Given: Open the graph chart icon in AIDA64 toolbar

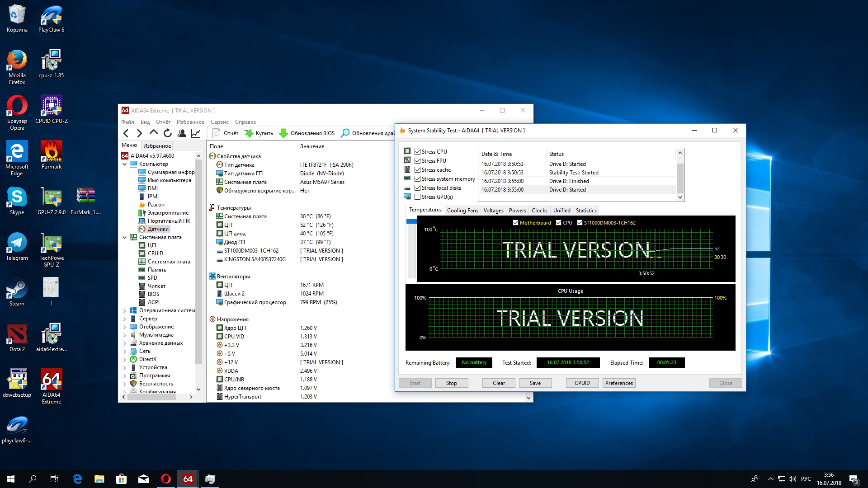Looking at the screenshot, I should pos(196,133).
